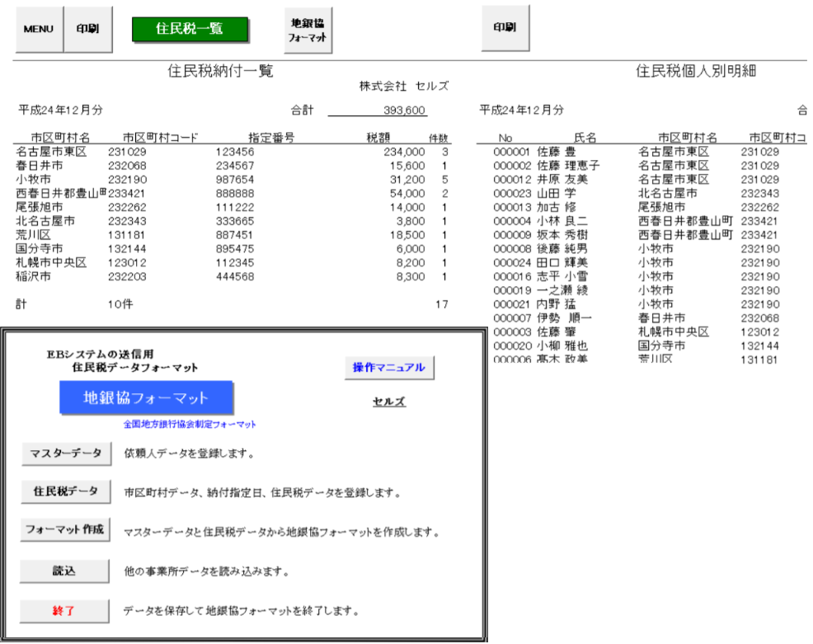
Task: Select the 稲沢市 row in the tax list
Action: click(x=233, y=277)
